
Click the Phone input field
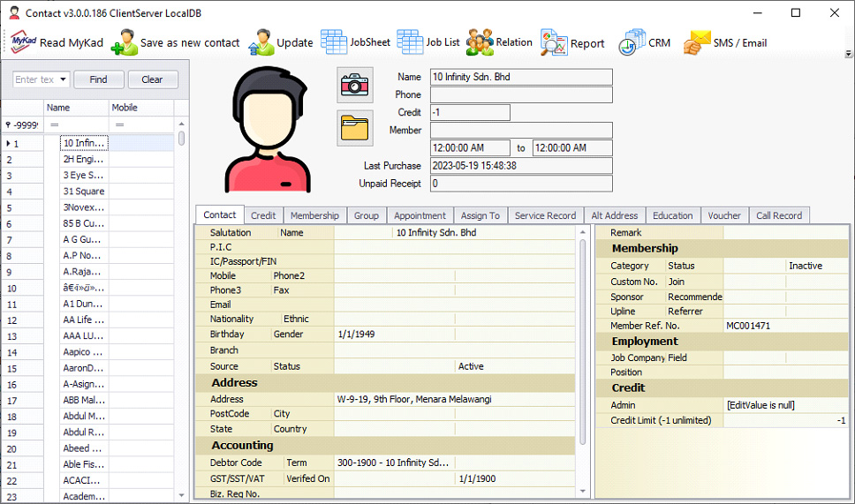coord(521,94)
